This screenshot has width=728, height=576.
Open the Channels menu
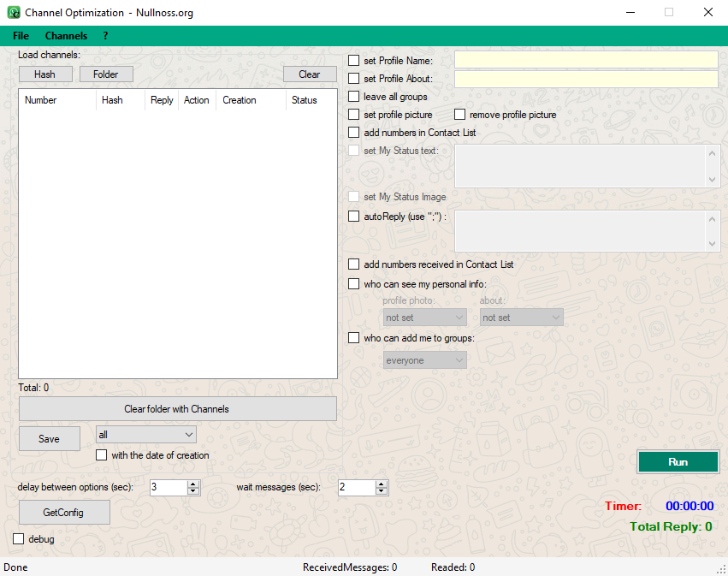66,36
